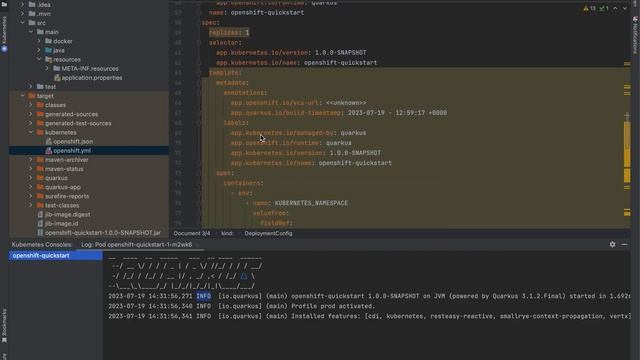The image size is (640, 360).
Task: Click the openshift-quickstart jar file icon
Action: click(40, 233)
